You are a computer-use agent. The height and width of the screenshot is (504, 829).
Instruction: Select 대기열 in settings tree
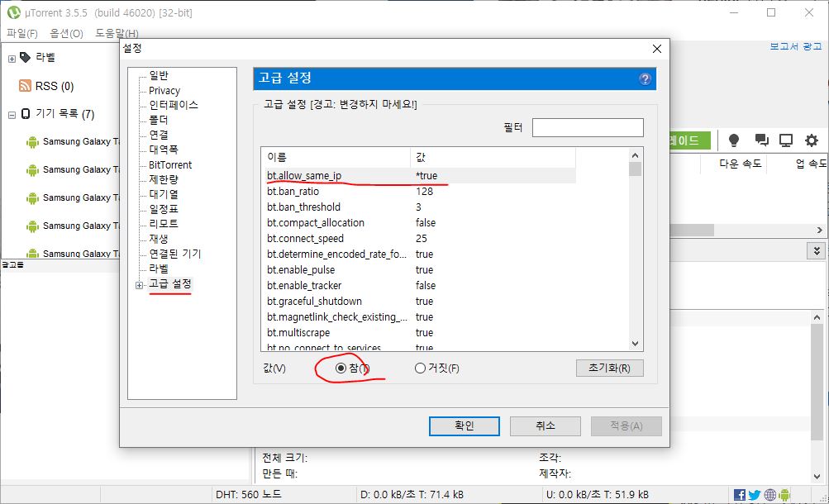point(164,194)
